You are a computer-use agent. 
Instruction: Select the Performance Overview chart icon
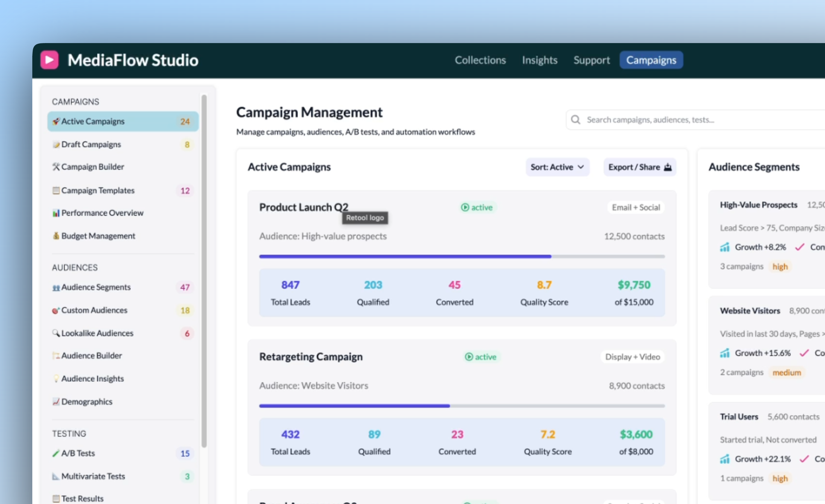click(56, 213)
